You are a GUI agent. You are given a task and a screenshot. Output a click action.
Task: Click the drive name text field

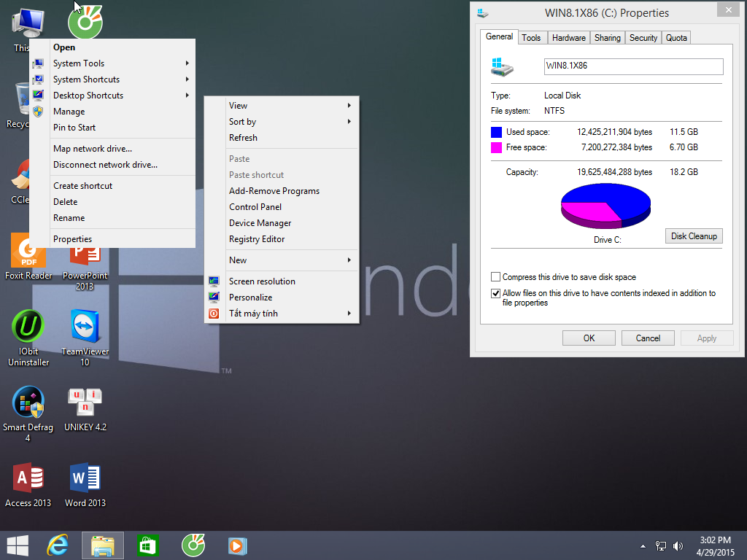coord(633,66)
